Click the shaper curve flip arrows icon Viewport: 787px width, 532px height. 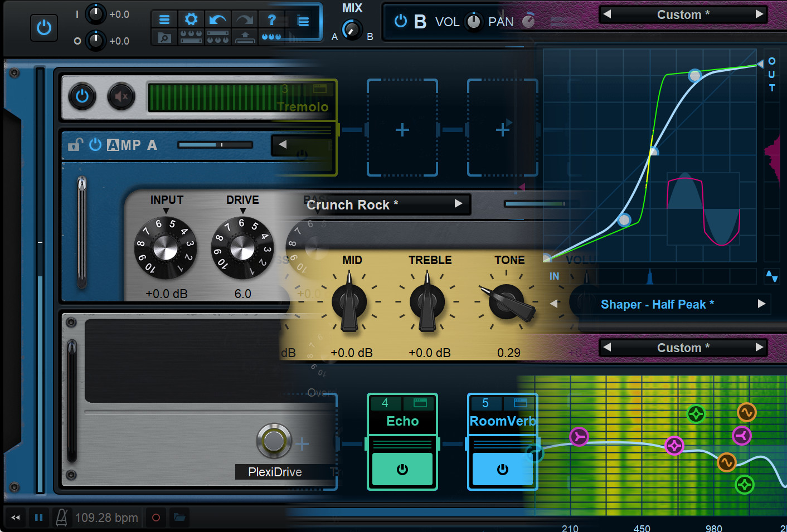[771, 276]
